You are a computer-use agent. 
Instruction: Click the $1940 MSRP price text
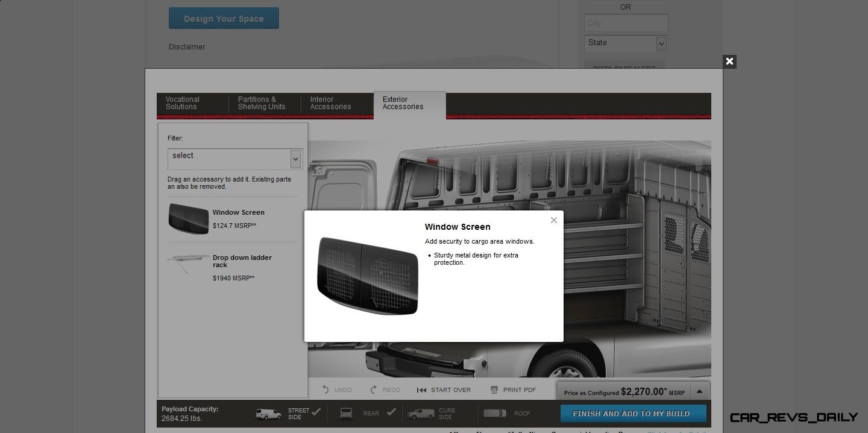point(233,278)
